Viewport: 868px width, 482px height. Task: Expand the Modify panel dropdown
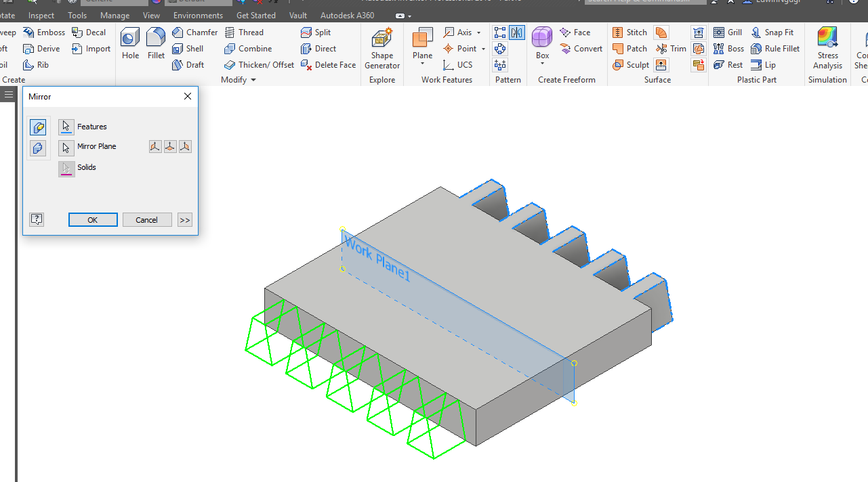coord(239,80)
